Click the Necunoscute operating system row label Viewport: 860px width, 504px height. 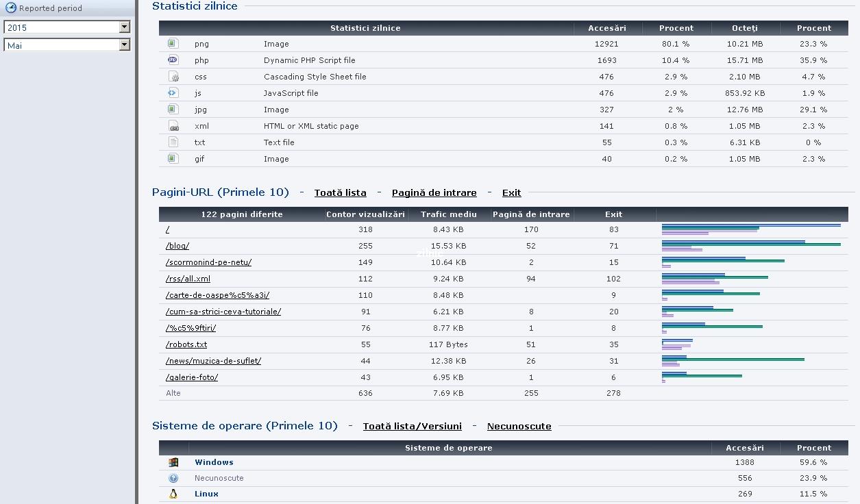pos(219,478)
